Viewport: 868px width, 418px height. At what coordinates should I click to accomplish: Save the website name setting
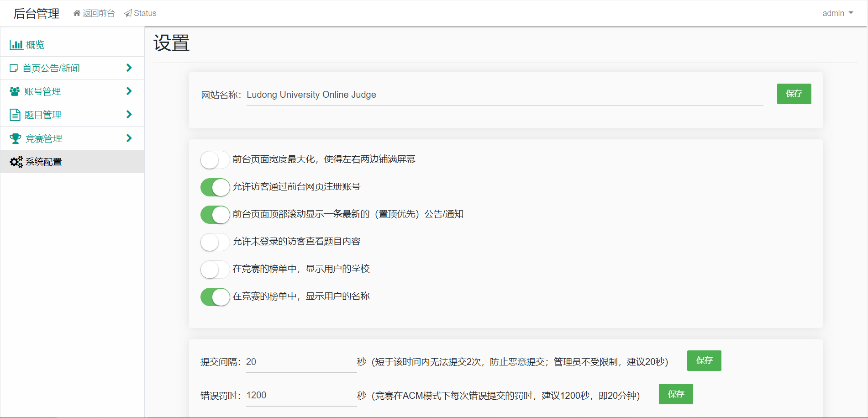[x=794, y=94]
